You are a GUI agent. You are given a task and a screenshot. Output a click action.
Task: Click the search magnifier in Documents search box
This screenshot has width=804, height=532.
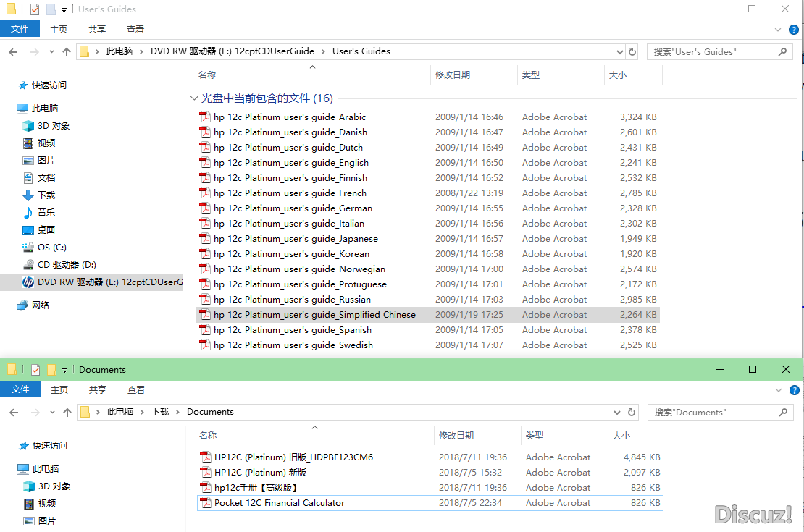coord(783,412)
